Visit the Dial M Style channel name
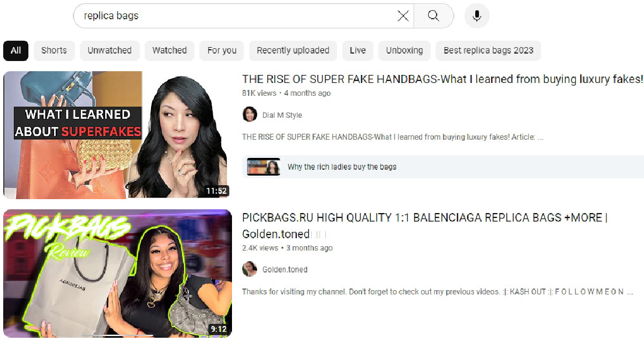The image size is (644, 349). coord(282,115)
